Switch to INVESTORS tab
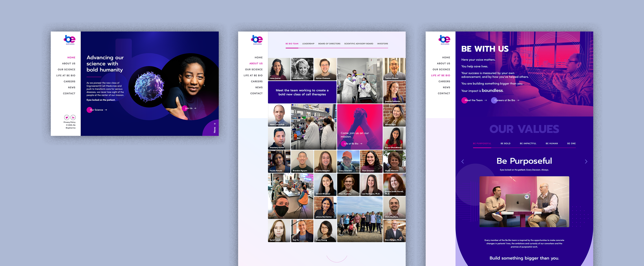This screenshot has width=644, height=266. pyautogui.click(x=383, y=44)
